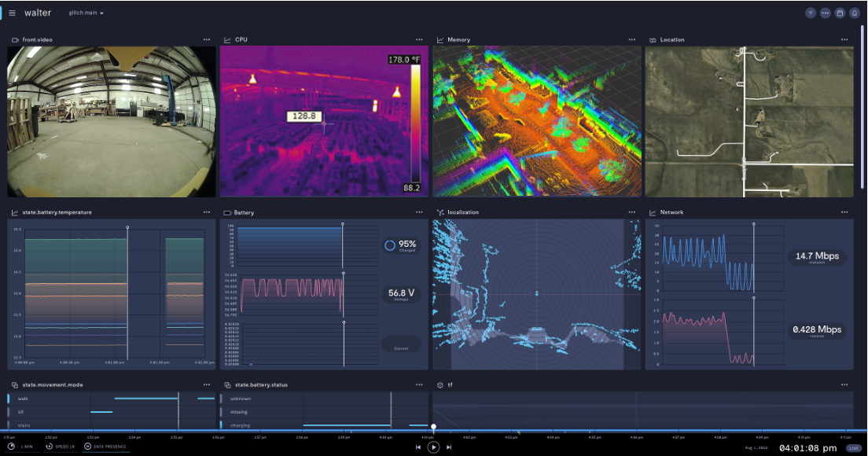Open the calendar icon in top bar

pyautogui.click(x=840, y=13)
